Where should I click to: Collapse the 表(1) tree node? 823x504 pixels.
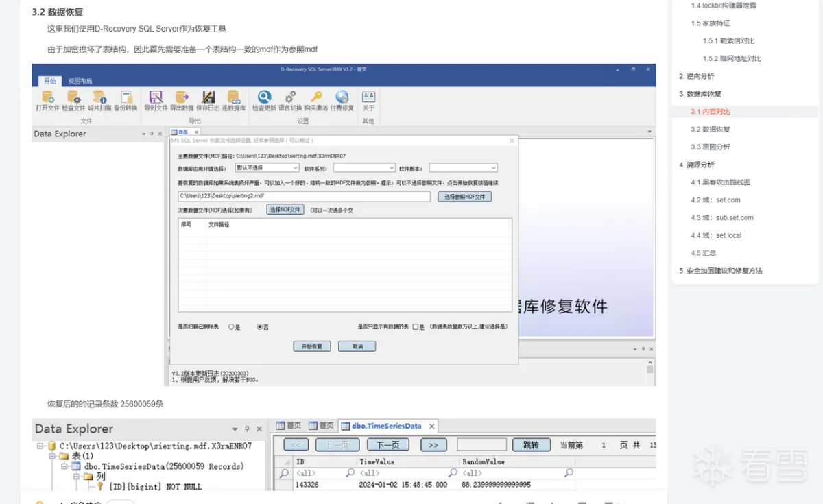pos(52,456)
